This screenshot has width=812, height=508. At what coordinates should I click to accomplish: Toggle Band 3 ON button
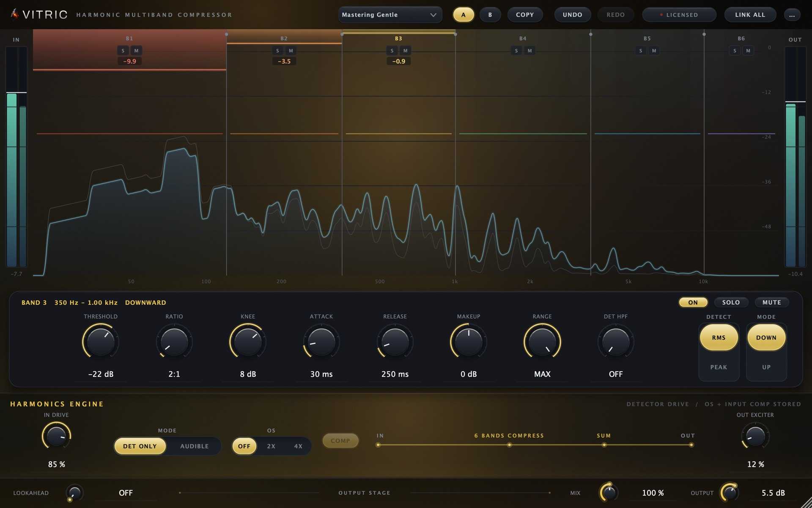pyautogui.click(x=693, y=302)
